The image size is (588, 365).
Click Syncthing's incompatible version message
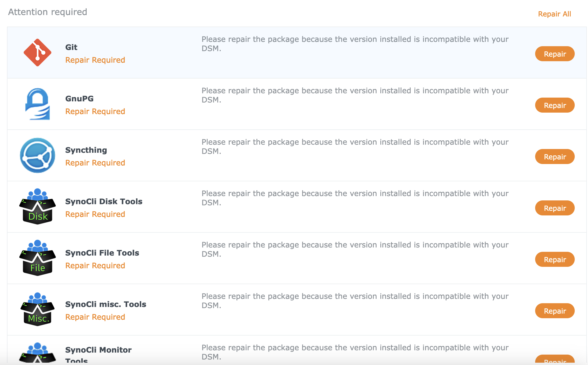click(355, 147)
